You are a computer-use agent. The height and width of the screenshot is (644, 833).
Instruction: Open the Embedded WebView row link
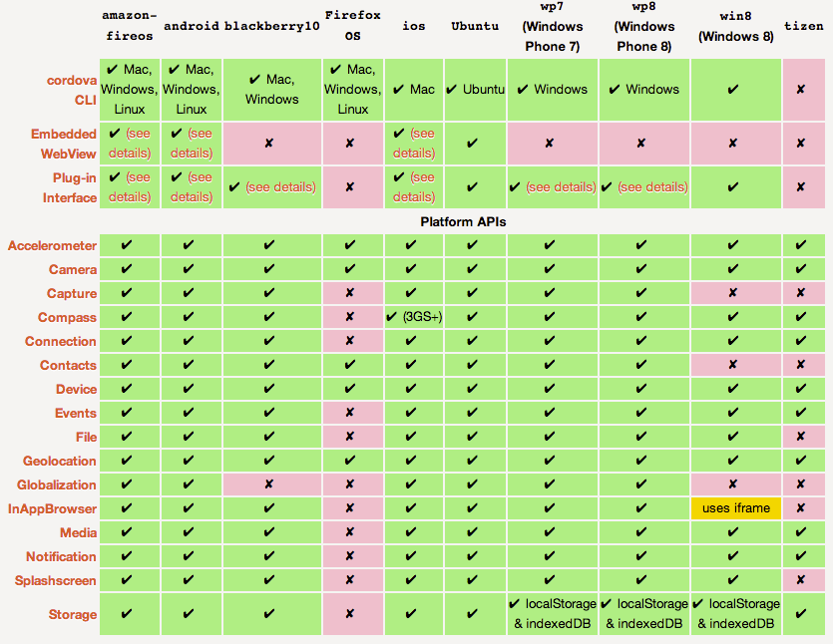(x=64, y=144)
